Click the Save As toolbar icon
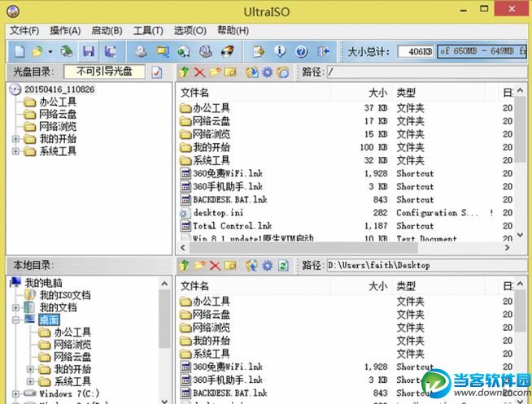 click(110, 51)
